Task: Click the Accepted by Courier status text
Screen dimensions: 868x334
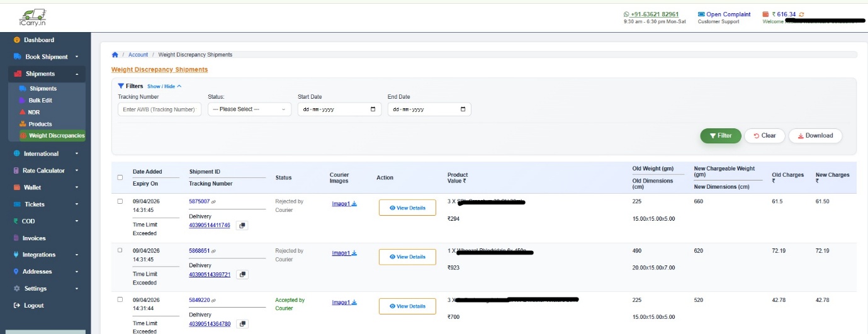Action: pos(290,304)
